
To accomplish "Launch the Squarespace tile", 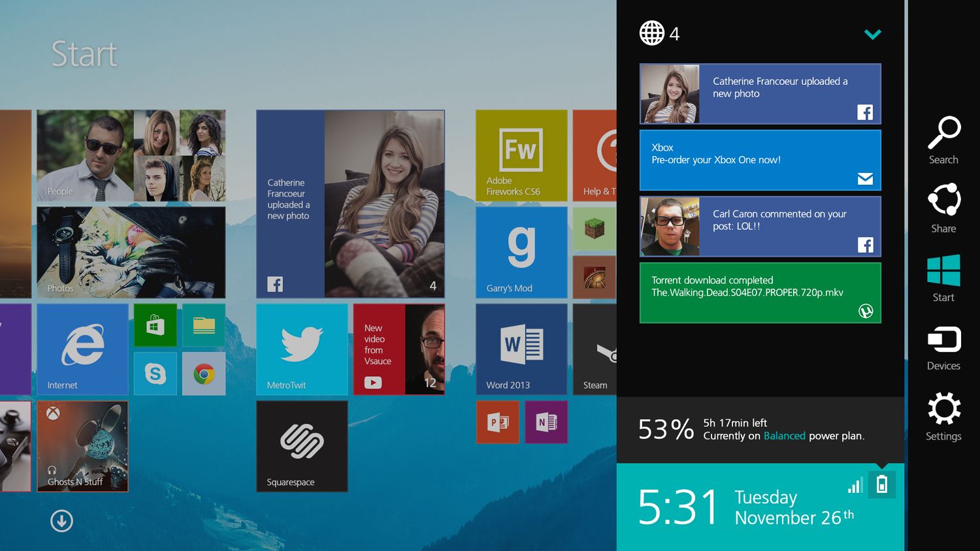I will 302,446.
